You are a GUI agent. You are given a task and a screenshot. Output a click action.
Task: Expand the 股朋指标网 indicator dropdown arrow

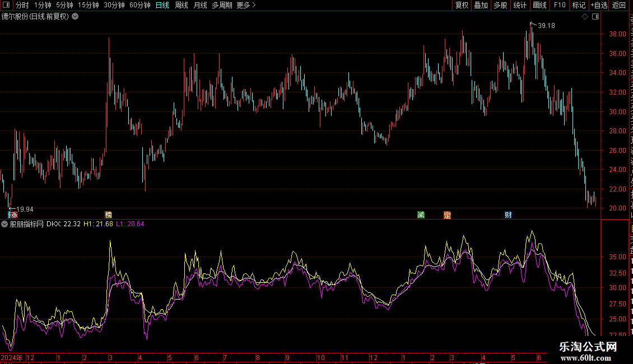(4, 224)
